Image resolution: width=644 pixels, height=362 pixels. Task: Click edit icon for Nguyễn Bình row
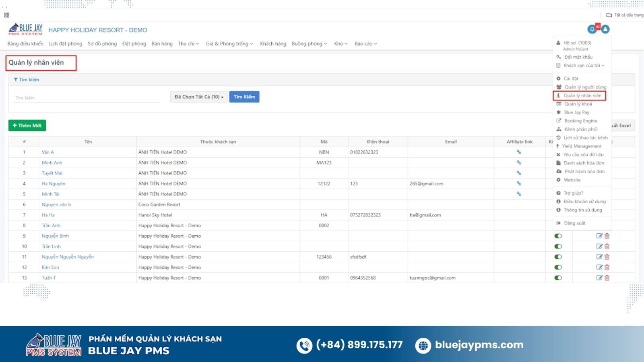599,236
